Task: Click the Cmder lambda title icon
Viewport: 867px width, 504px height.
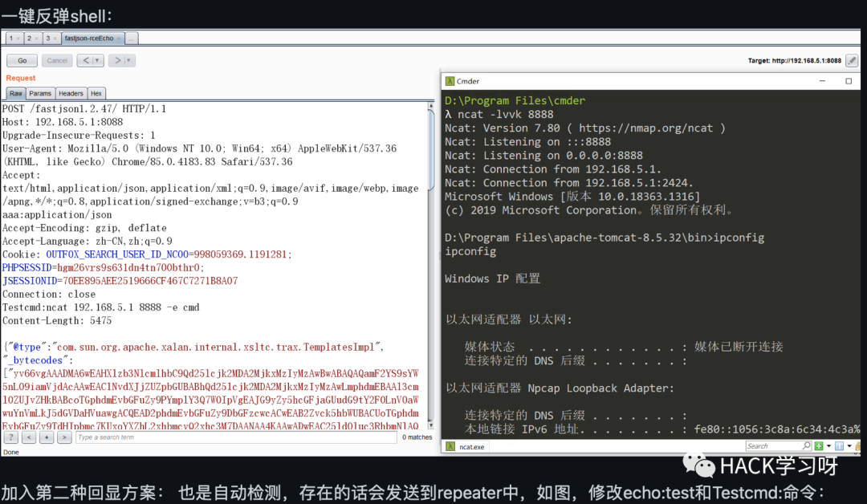Action: point(450,81)
